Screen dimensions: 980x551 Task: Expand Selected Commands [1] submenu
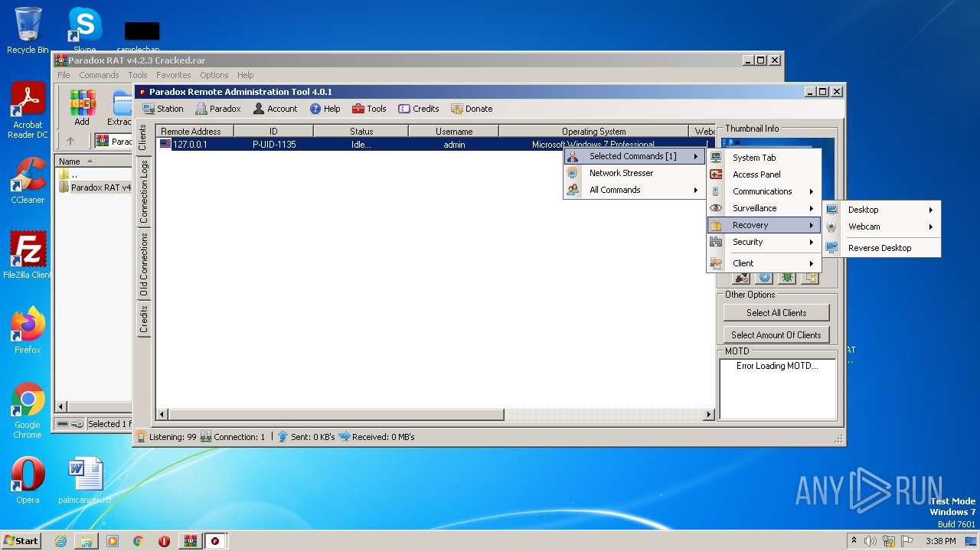(634, 156)
